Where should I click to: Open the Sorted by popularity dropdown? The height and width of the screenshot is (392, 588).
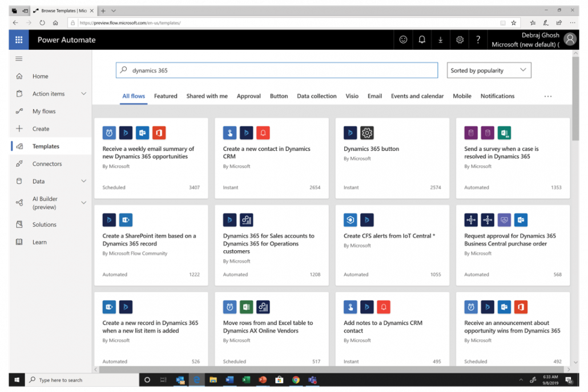click(489, 70)
